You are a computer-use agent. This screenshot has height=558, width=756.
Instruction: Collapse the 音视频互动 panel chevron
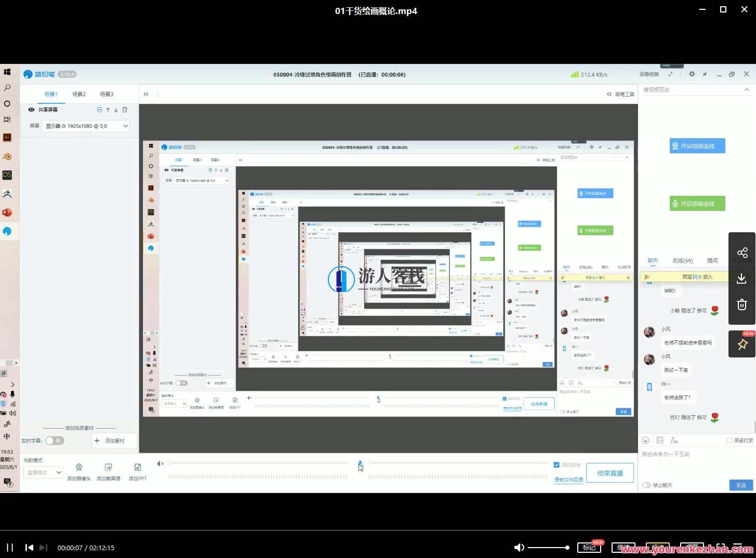pyautogui.click(x=747, y=90)
